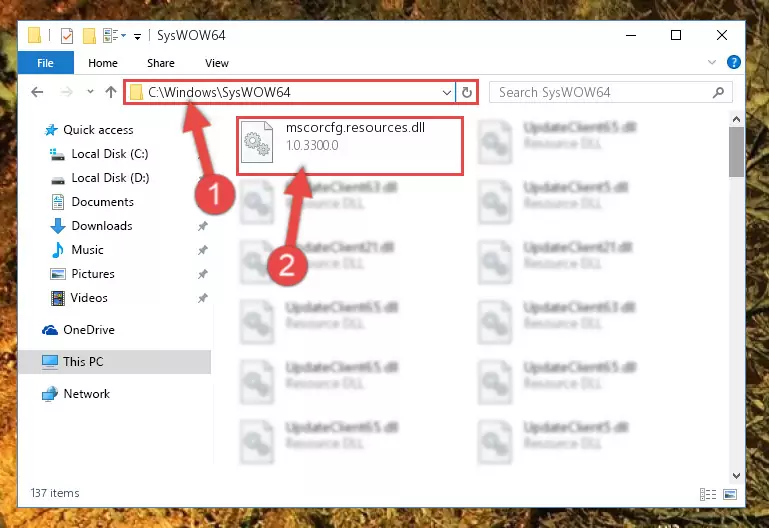Expand the ribbon with the chevron
The height and width of the screenshot is (528, 769).
(712, 62)
